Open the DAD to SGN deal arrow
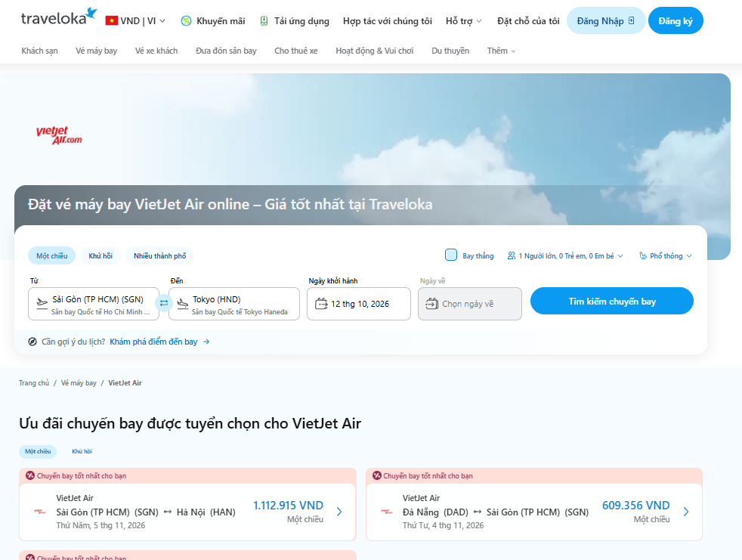 [686, 512]
